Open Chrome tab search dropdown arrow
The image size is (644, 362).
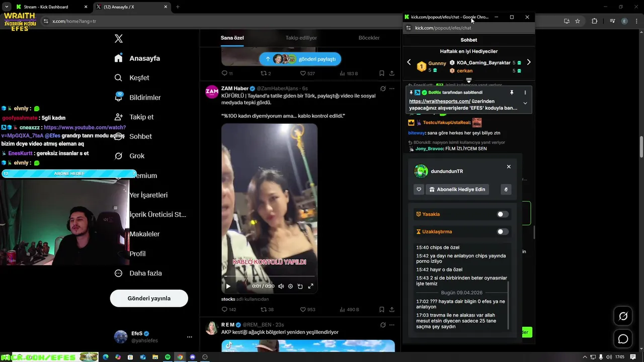(7, 7)
